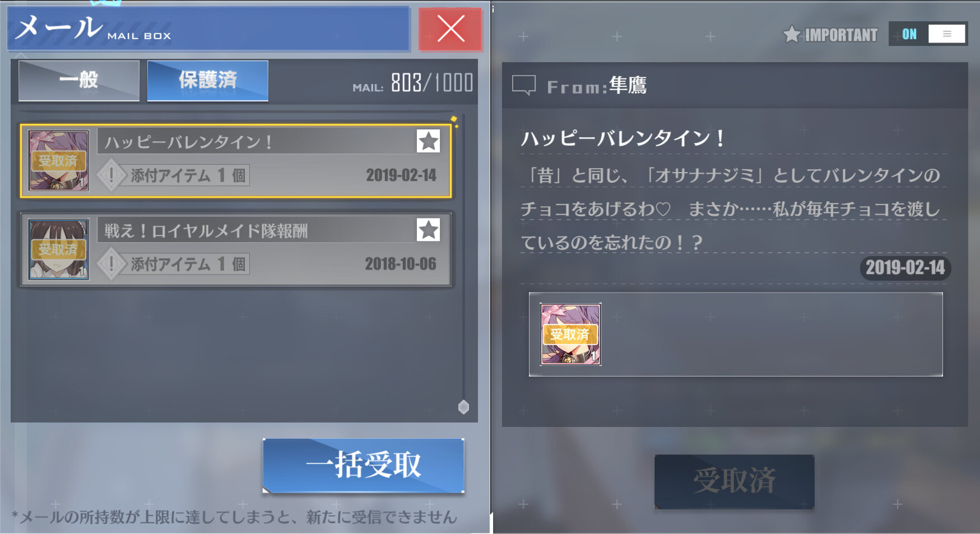Click the Valentine mail character thumbnail

(x=58, y=161)
